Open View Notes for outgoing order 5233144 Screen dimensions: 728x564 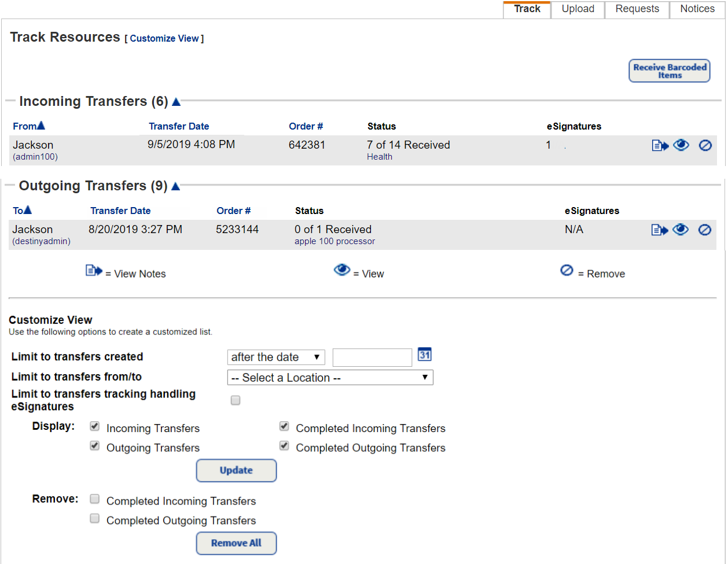[x=659, y=229]
